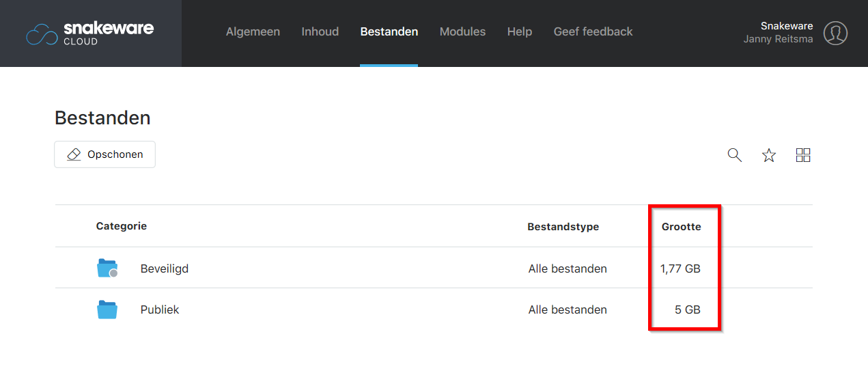Open the Help menu
This screenshot has width=868, height=371.
pos(520,31)
